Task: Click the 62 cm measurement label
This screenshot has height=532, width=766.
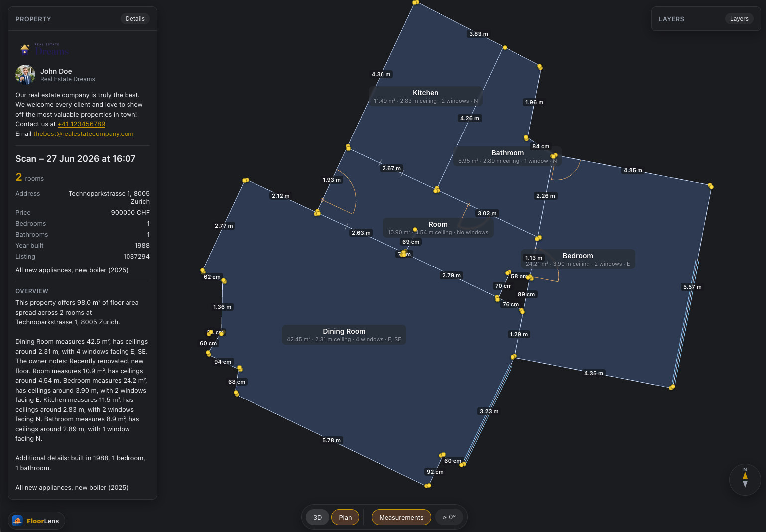Action: [212, 277]
